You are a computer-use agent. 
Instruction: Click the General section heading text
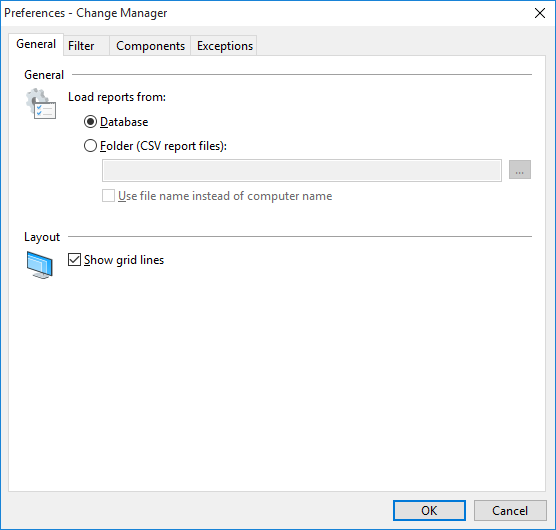coord(44,75)
